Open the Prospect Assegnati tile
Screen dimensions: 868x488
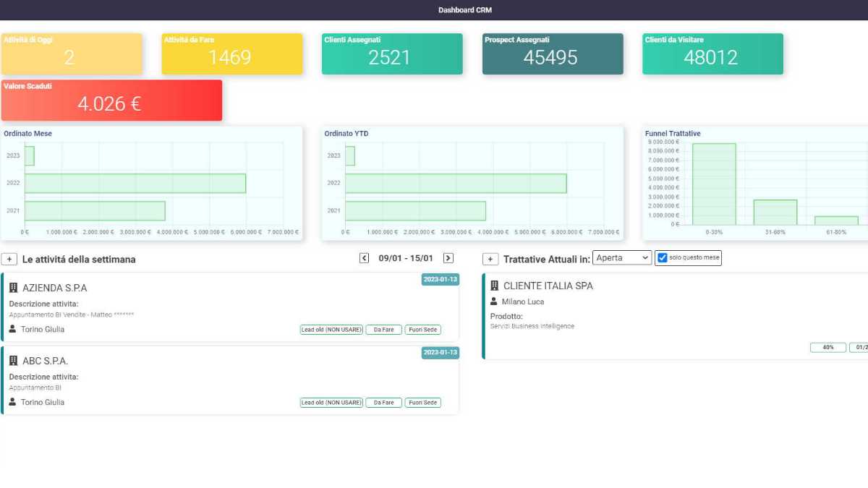(x=553, y=53)
